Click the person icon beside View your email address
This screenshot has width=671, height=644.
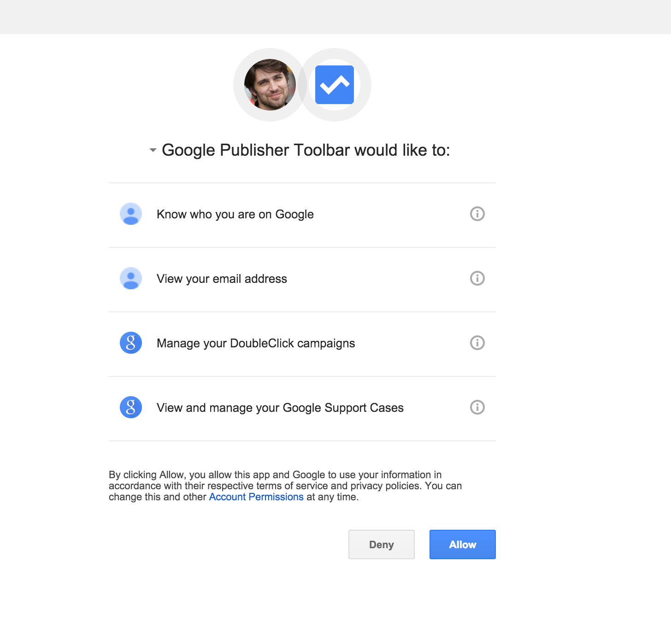[x=131, y=278]
